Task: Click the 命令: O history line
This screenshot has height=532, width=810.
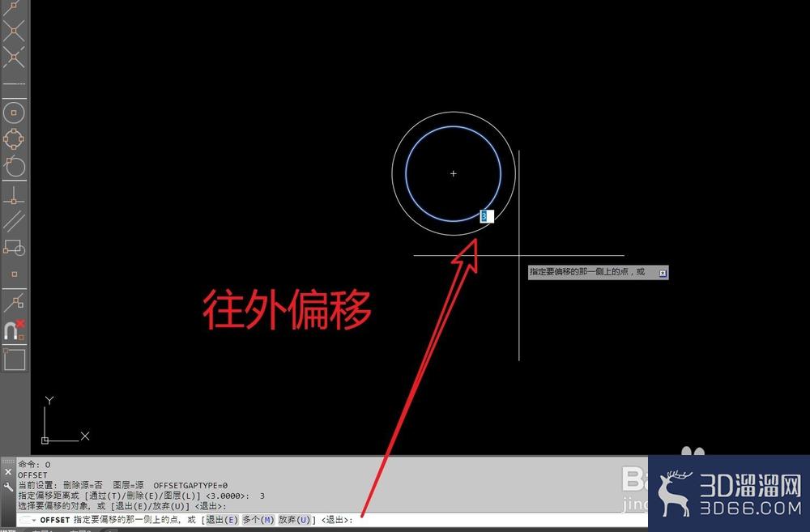Action: tap(34, 464)
